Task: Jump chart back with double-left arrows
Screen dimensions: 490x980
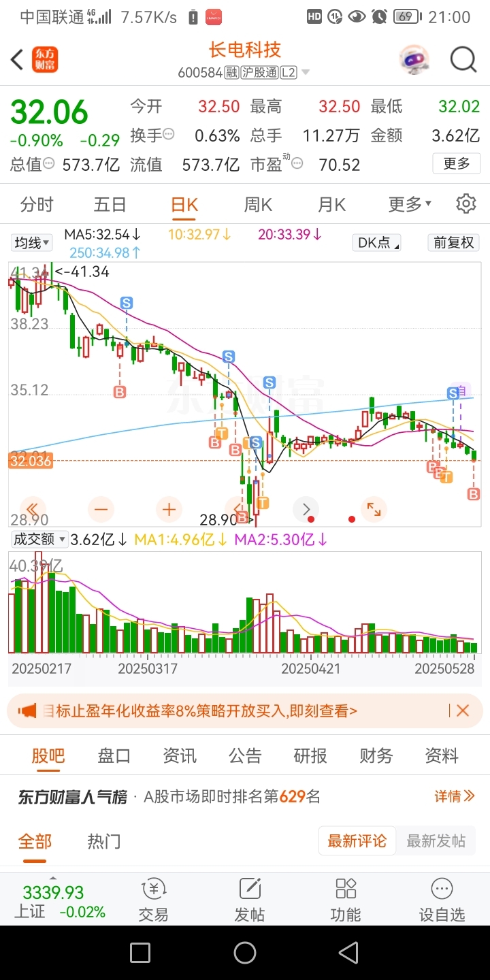Action: point(33,509)
